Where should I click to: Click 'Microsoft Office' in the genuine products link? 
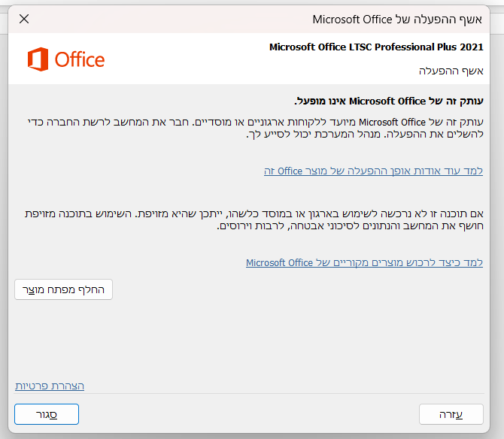(279, 262)
